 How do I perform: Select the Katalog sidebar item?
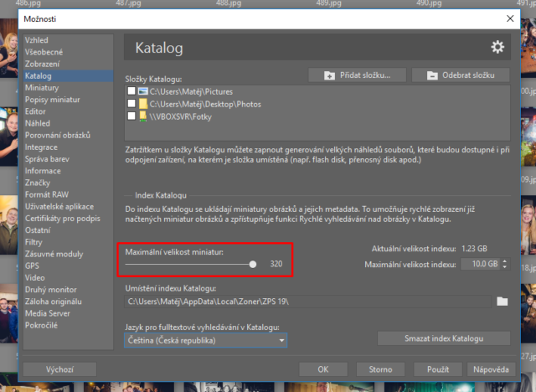(x=69, y=76)
